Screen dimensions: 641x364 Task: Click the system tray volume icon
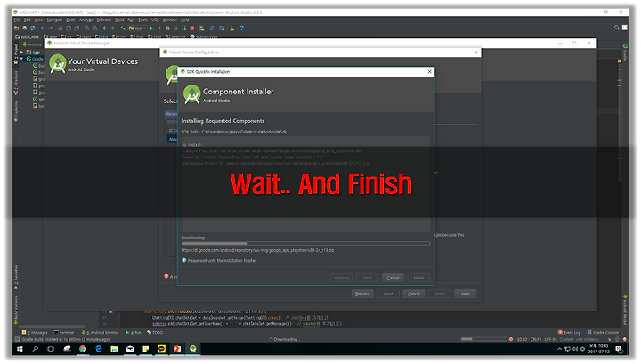(x=575, y=349)
